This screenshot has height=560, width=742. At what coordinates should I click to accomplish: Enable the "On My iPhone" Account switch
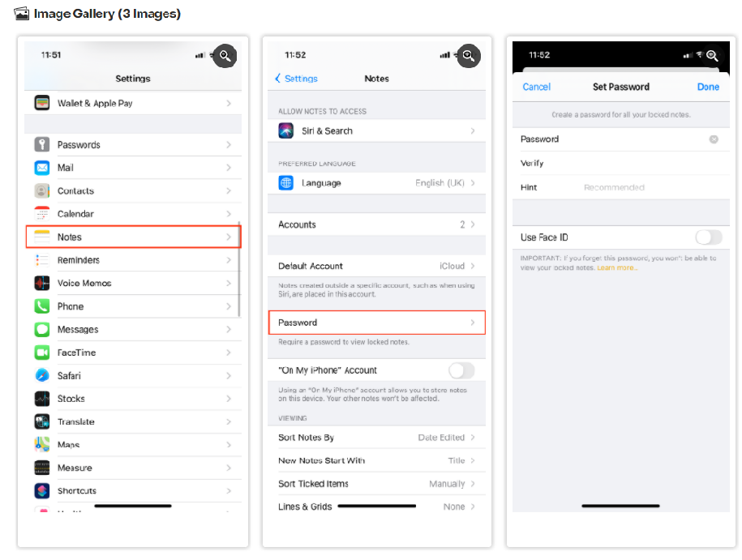coord(461,370)
